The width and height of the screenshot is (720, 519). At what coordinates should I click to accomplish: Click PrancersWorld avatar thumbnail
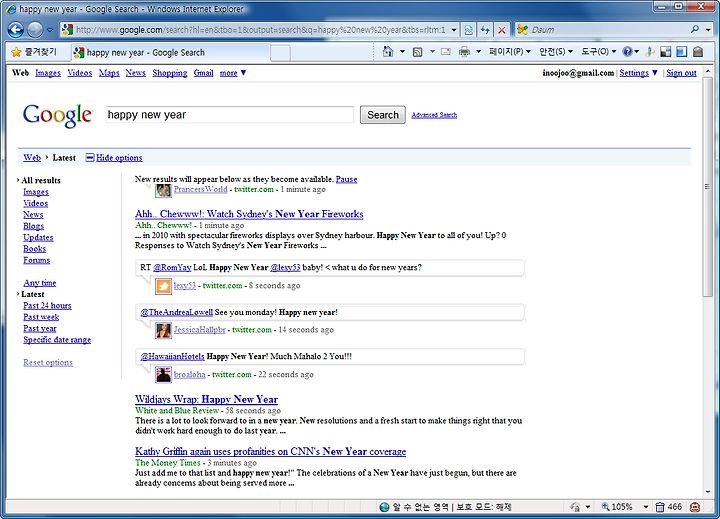pyautogui.click(x=163, y=190)
